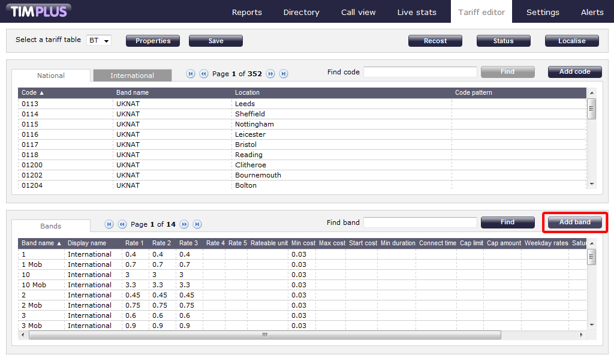Screen dimensions: 614x364
Task: Open the tariff table dropdown
Action: tap(100, 41)
